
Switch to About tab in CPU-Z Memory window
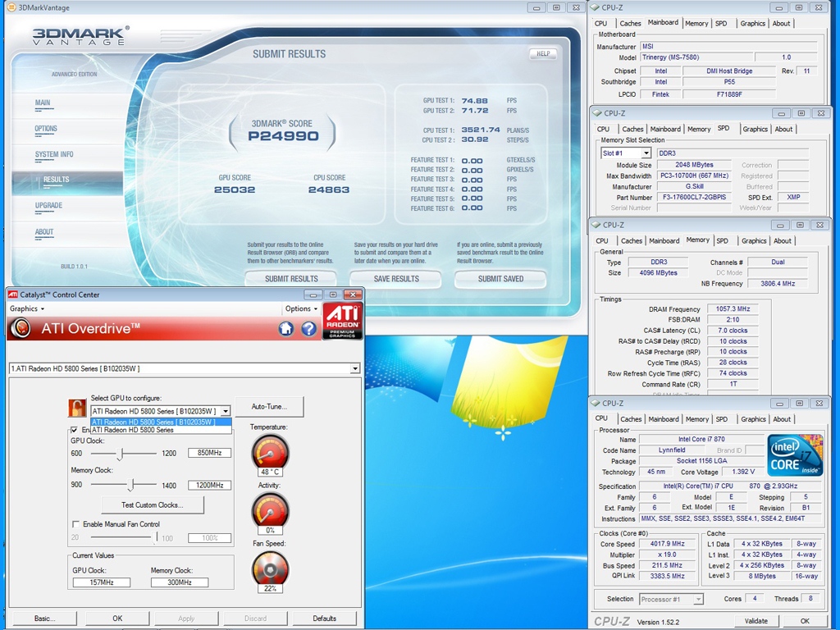pyautogui.click(x=782, y=240)
